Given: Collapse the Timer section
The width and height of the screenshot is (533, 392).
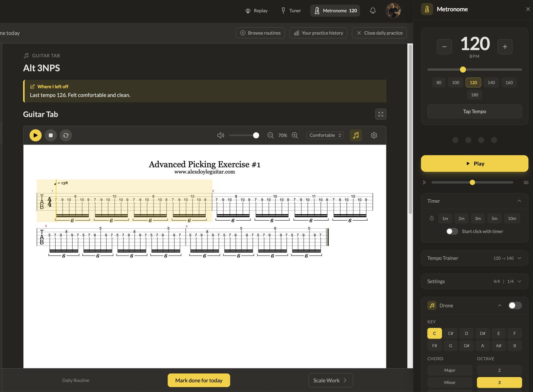Looking at the screenshot, I should click(519, 201).
